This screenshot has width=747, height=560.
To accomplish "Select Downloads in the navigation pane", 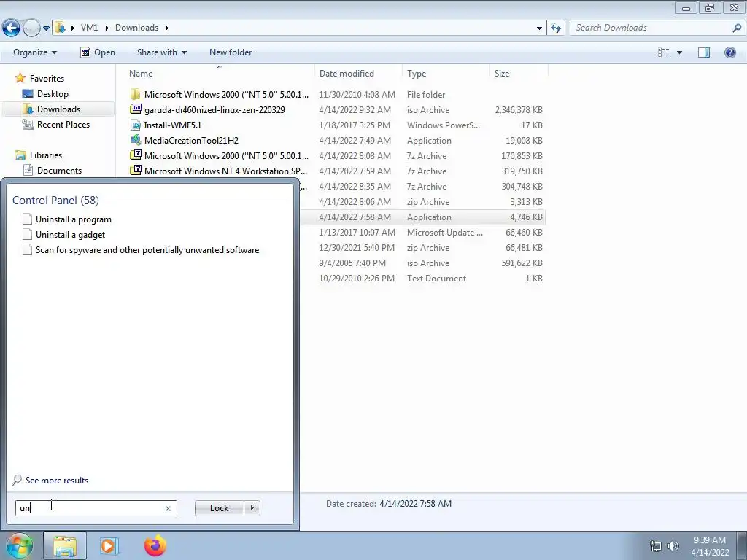I will 58,109.
